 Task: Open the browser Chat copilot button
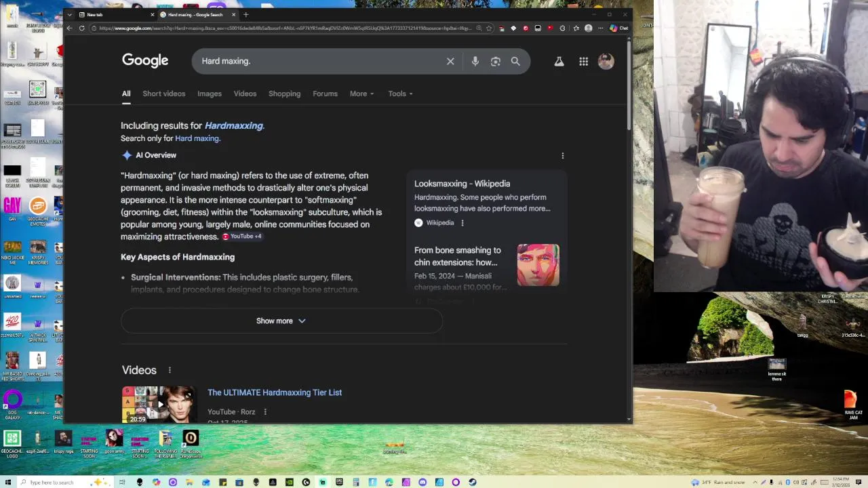pyautogui.click(x=619, y=28)
